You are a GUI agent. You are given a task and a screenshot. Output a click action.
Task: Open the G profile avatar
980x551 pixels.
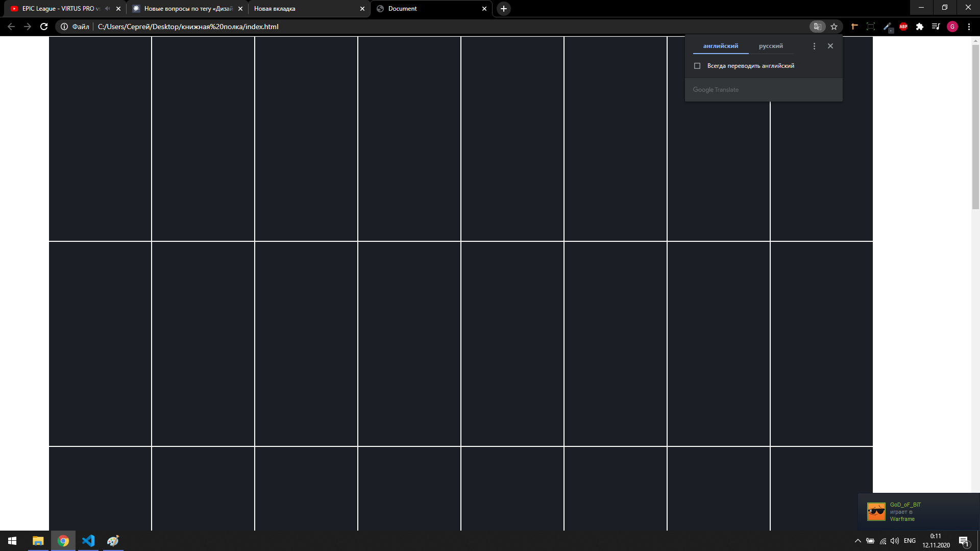[952, 27]
